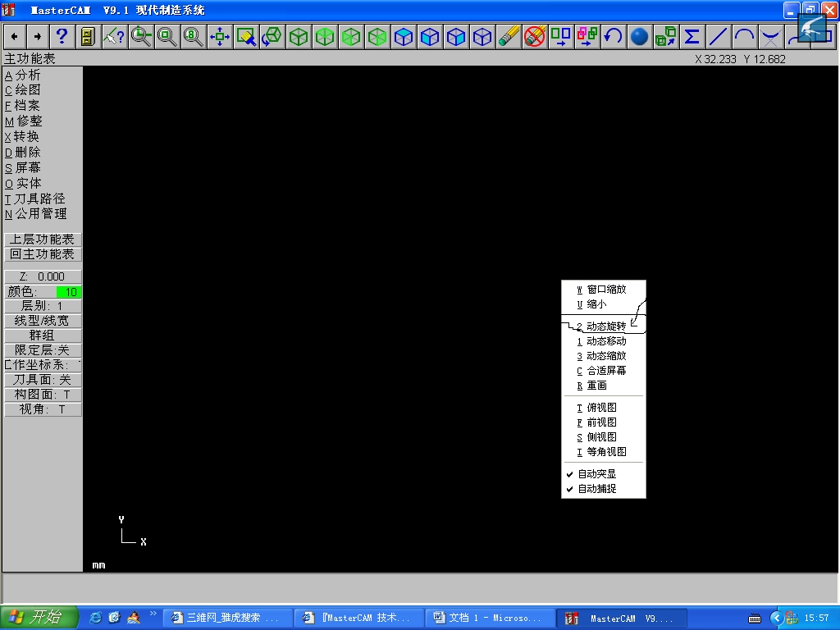Select the delete eraser pencil icon
840x630 pixels.
(x=509, y=37)
